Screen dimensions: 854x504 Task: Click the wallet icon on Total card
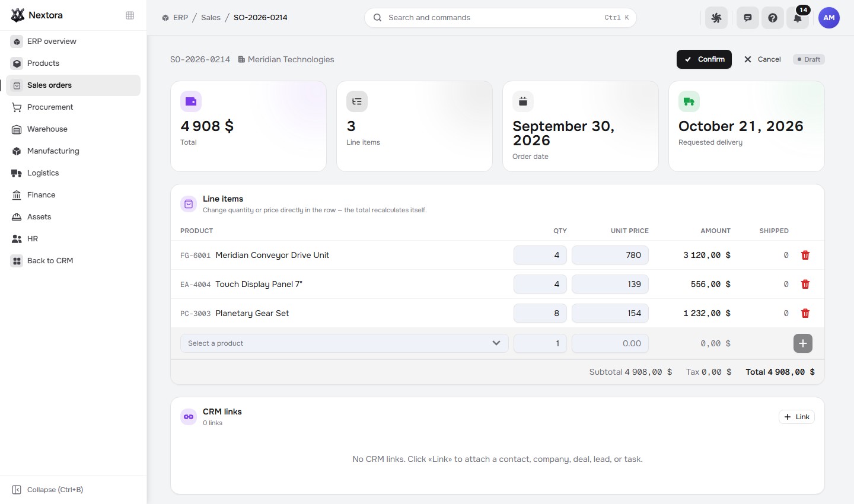pos(191,101)
